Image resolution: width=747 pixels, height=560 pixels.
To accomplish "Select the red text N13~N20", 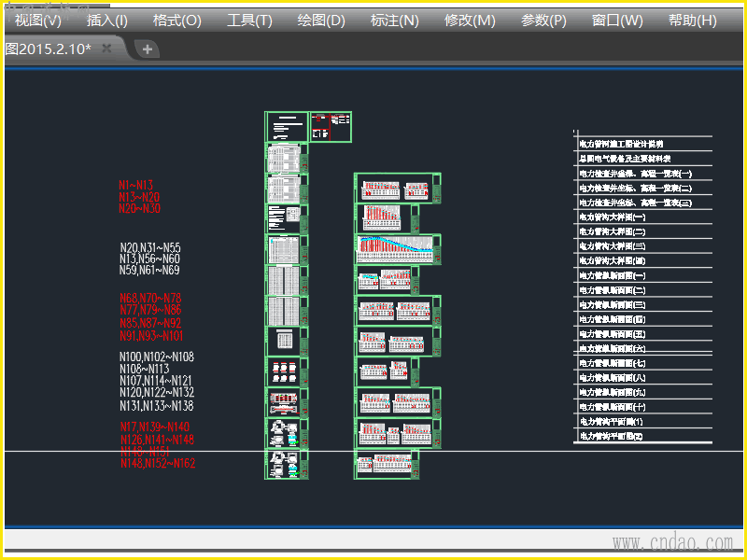I will [139, 197].
